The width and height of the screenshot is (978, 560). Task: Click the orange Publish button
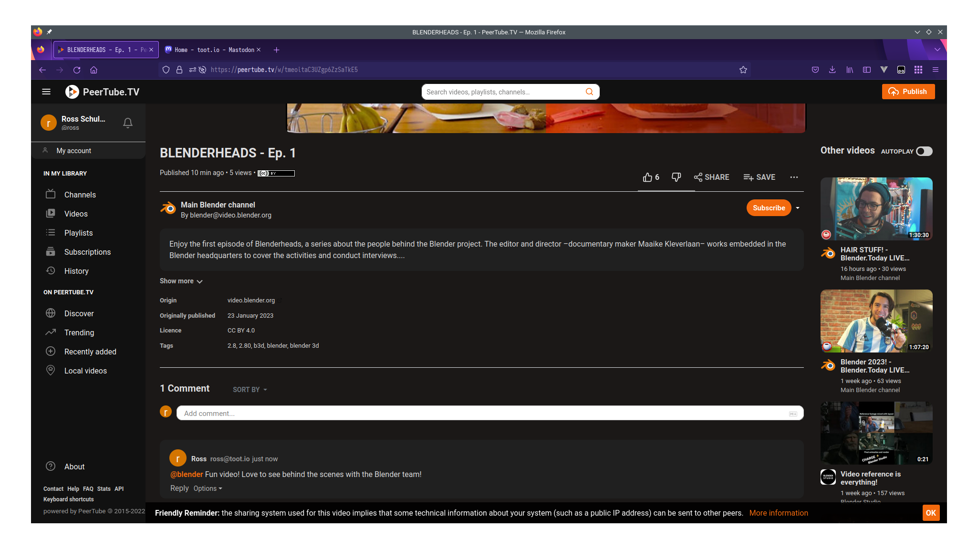point(908,92)
